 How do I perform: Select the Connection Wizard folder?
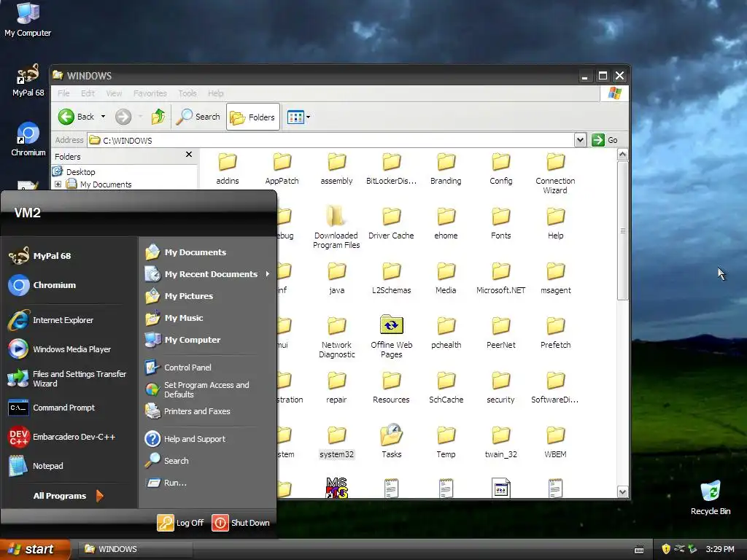click(555, 172)
